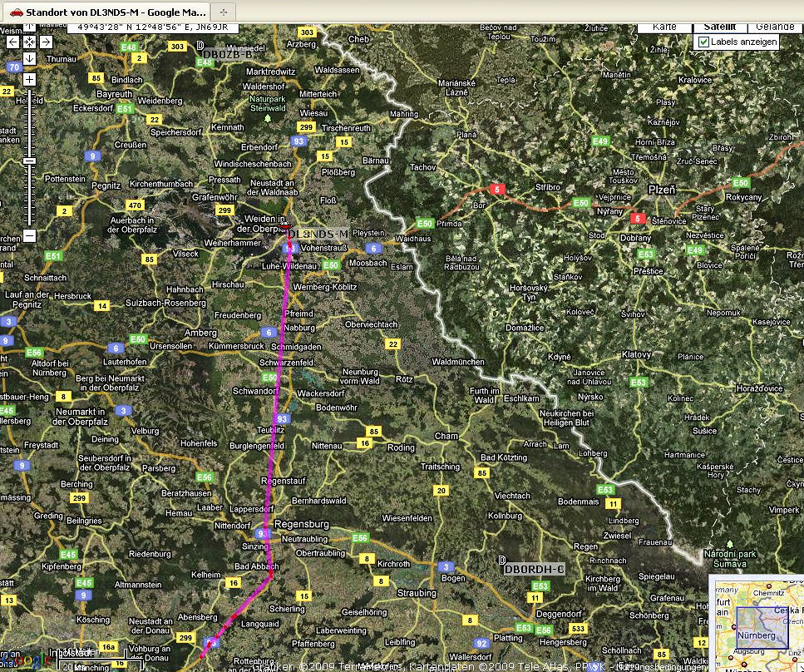Click the Klatovy town label
Viewport: 804px width, 672px height.
(636, 354)
